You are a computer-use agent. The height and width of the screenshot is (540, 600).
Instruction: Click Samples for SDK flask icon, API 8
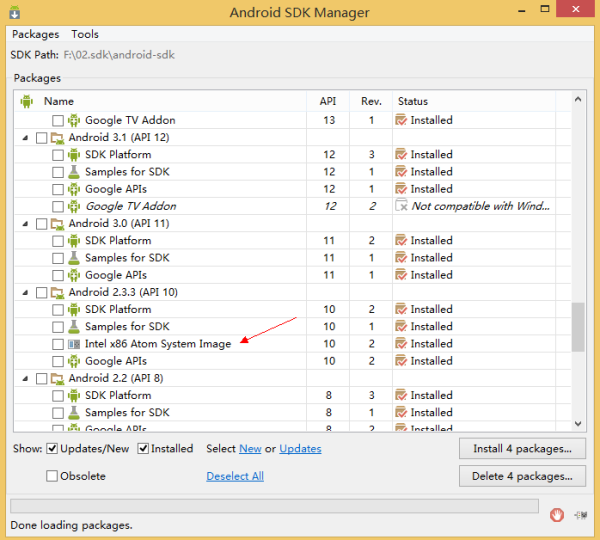point(74,413)
